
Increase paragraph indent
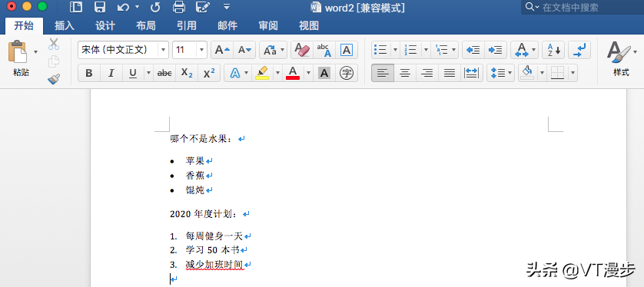[x=496, y=50]
